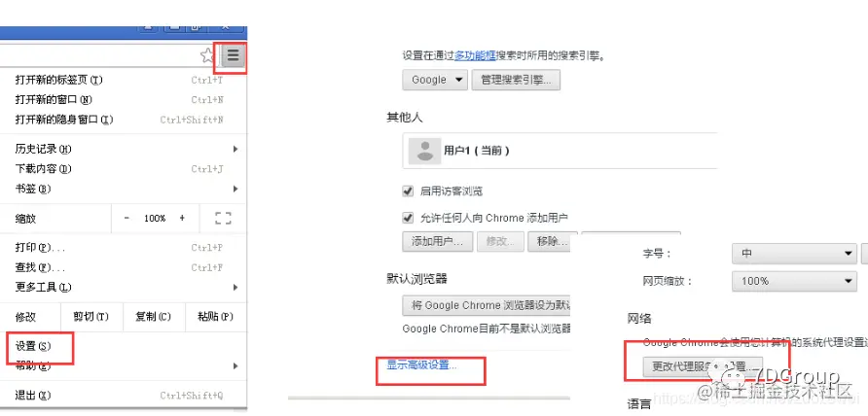This screenshot has height=416, width=868.
Task: Click 移除 remove user button
Action: [549, 242]
